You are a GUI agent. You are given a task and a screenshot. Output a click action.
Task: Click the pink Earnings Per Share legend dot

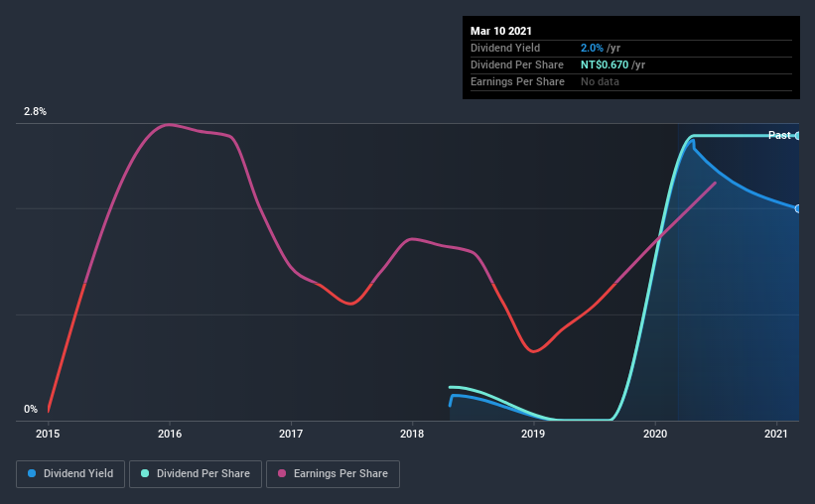282,473
